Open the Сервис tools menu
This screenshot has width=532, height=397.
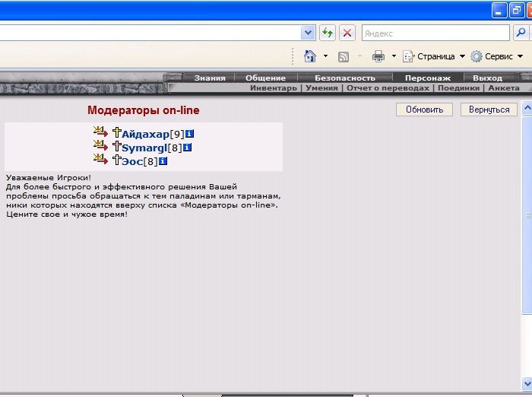click(x=497, y=56)
